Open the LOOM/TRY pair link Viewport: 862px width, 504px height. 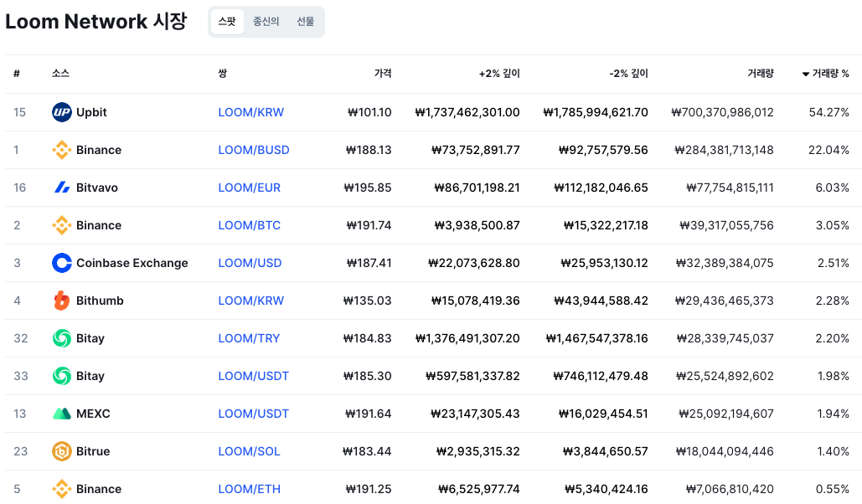pyautogui.click(x=249, y=338)
